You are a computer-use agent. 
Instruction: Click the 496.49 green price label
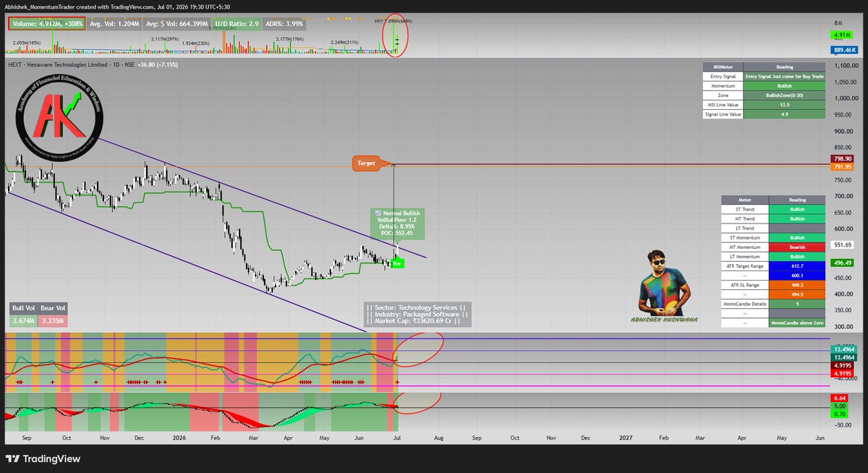[843, 263]
